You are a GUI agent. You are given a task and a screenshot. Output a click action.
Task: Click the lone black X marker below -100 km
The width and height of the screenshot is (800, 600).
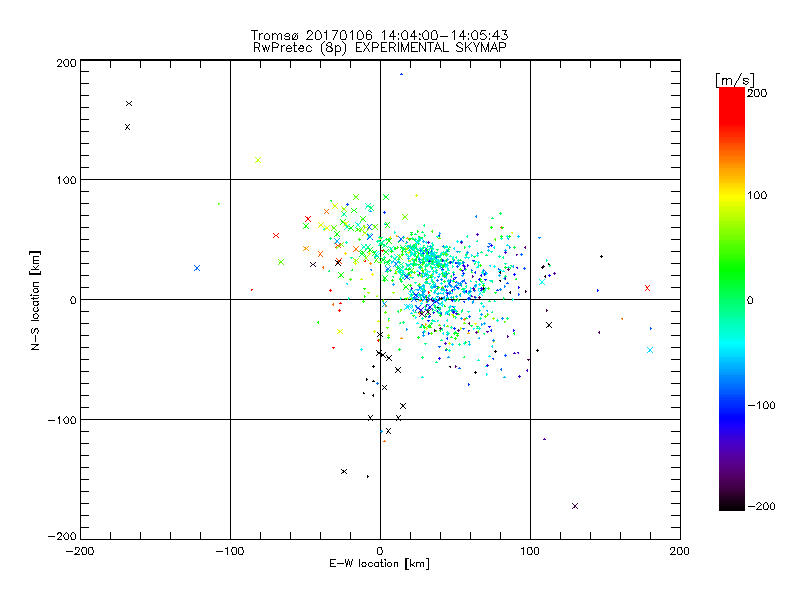coord(344,471)
